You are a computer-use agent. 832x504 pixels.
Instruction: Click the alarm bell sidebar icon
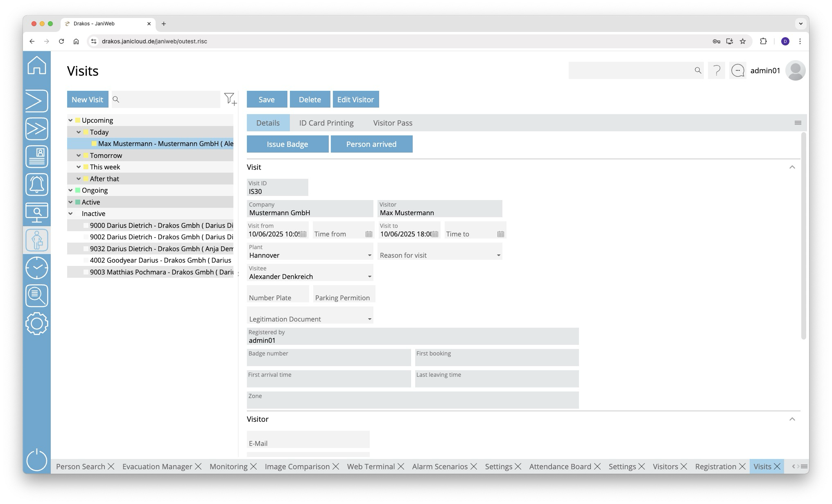coord(37,184)
